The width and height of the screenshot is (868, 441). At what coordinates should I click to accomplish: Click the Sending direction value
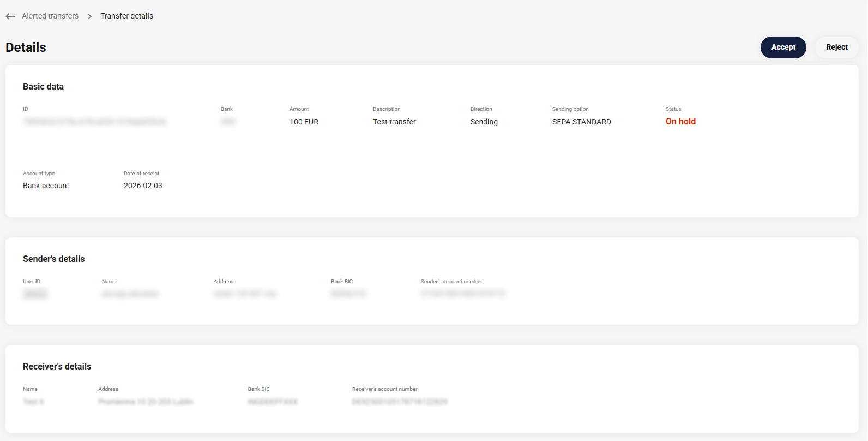tap(484, 122)
